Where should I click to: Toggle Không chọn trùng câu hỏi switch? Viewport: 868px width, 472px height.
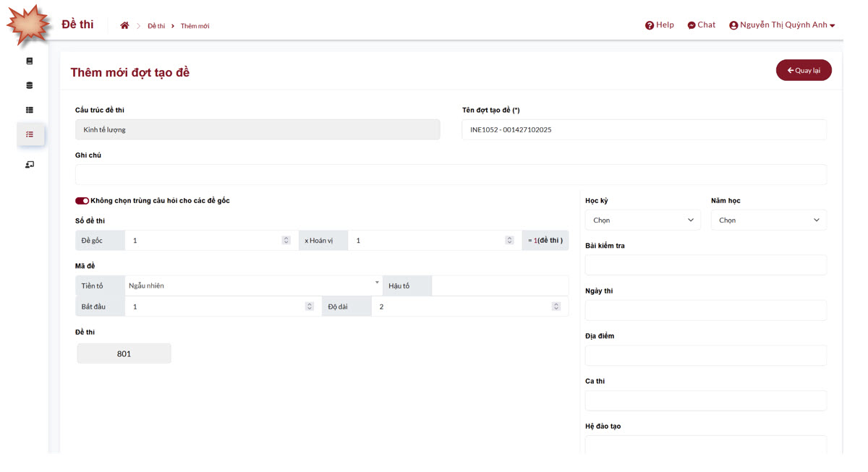(82, 201)
